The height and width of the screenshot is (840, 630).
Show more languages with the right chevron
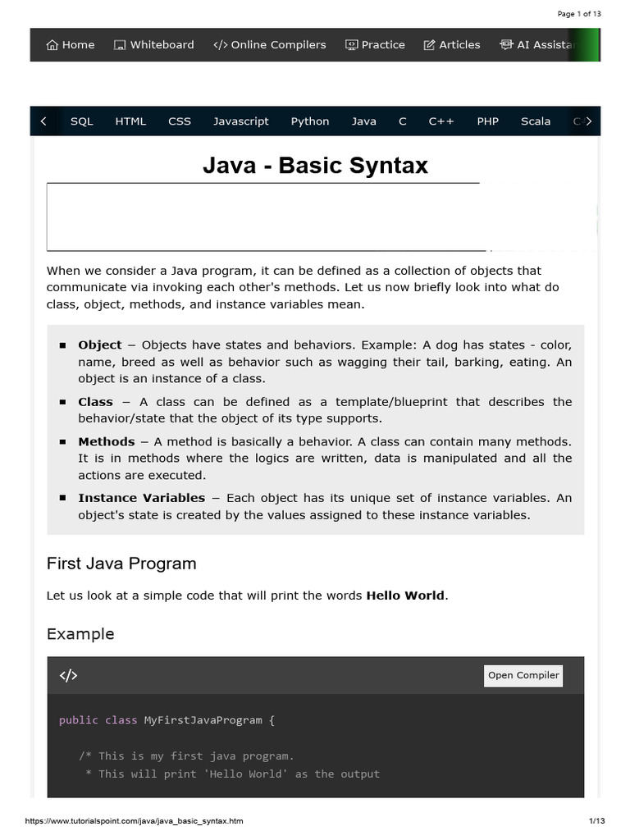click(x=588, y=121)
